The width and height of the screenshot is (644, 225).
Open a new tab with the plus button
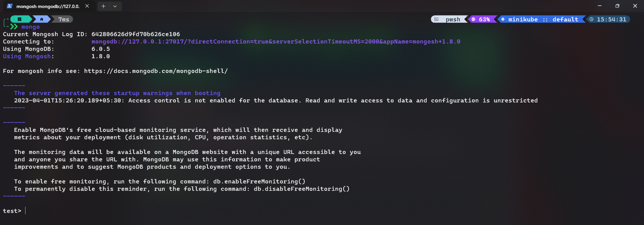click(x=103, y=6)
